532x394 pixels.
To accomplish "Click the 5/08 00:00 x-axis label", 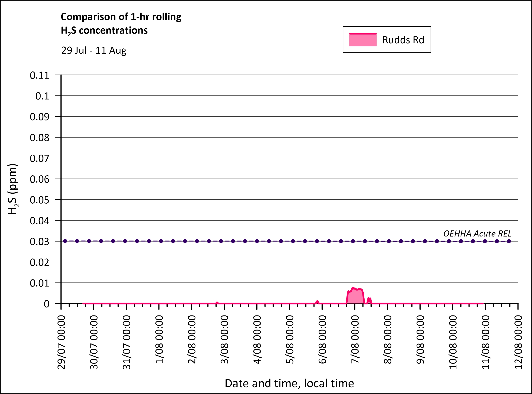I will pos(290,339).
